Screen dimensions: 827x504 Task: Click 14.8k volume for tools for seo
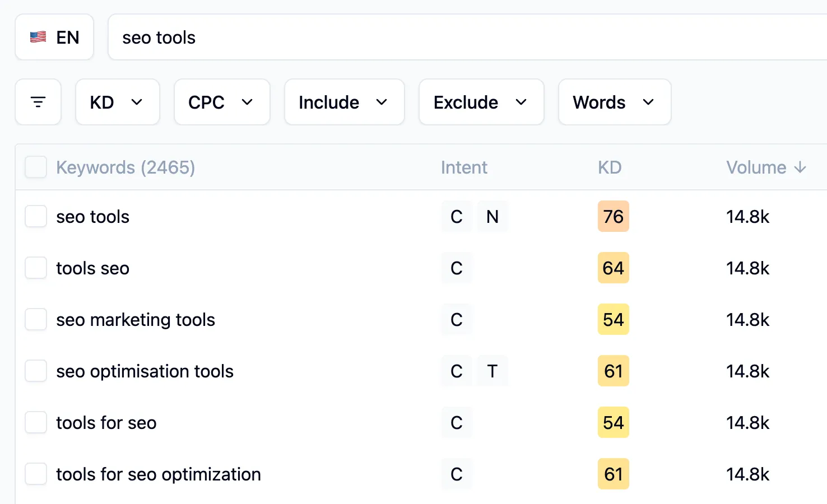[748, 423]
